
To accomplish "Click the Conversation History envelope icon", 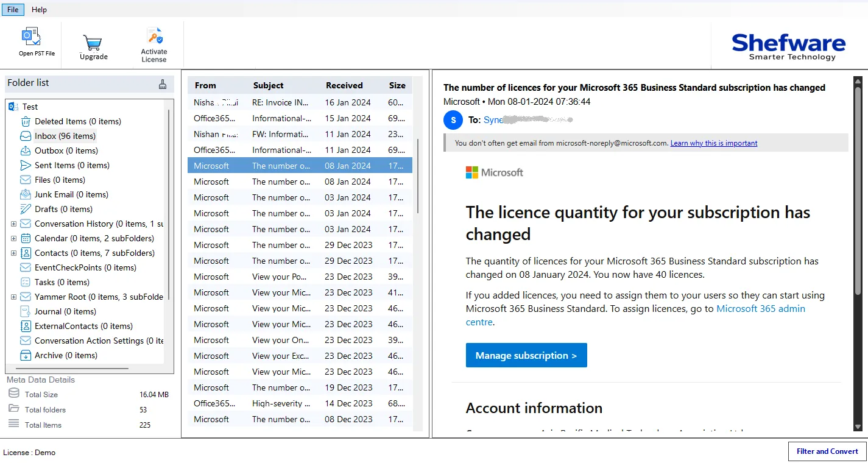I will pyautogui.click(x=26, y=224).
